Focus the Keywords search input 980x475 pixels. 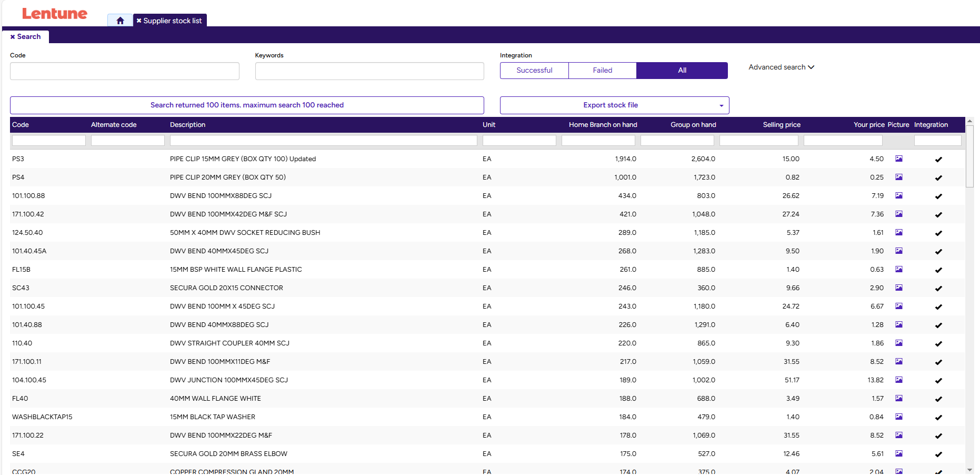[x=369, y=71]
